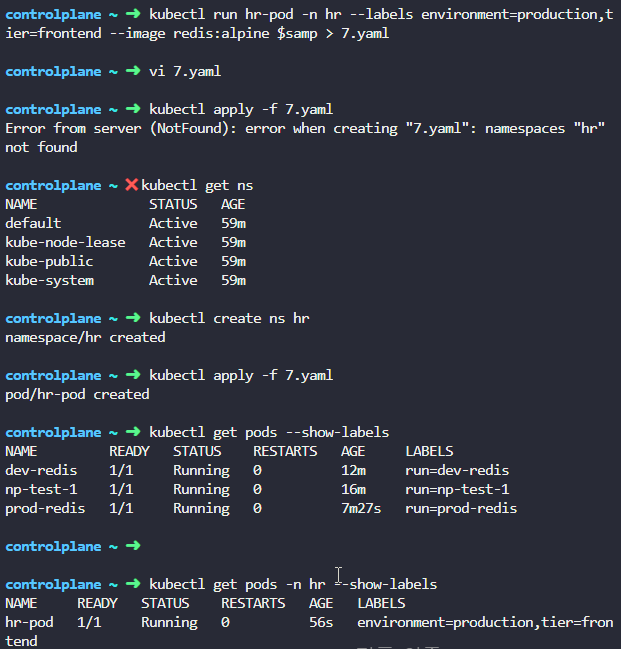Click the 'hr-pod' name in the last table
Viewport: 621px width, 649px height.
coord(29,623)
